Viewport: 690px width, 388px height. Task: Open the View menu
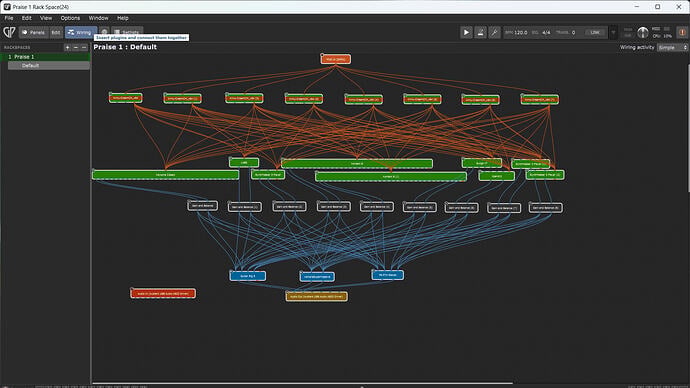[46, 18]
